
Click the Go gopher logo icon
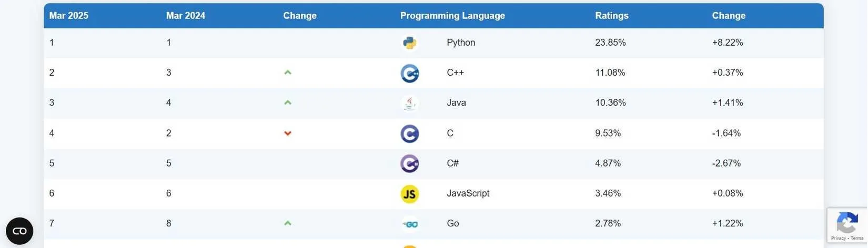click(409, 224)
